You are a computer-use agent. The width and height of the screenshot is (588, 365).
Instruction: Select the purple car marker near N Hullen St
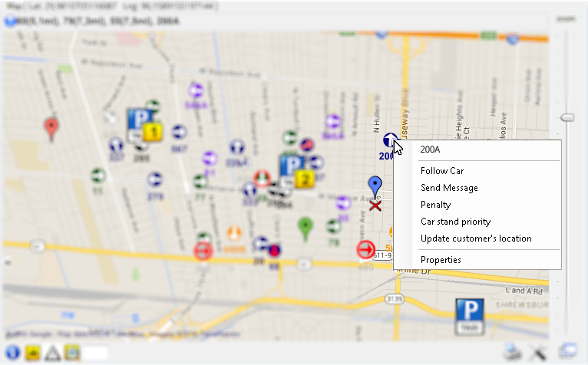click(332, 122)
